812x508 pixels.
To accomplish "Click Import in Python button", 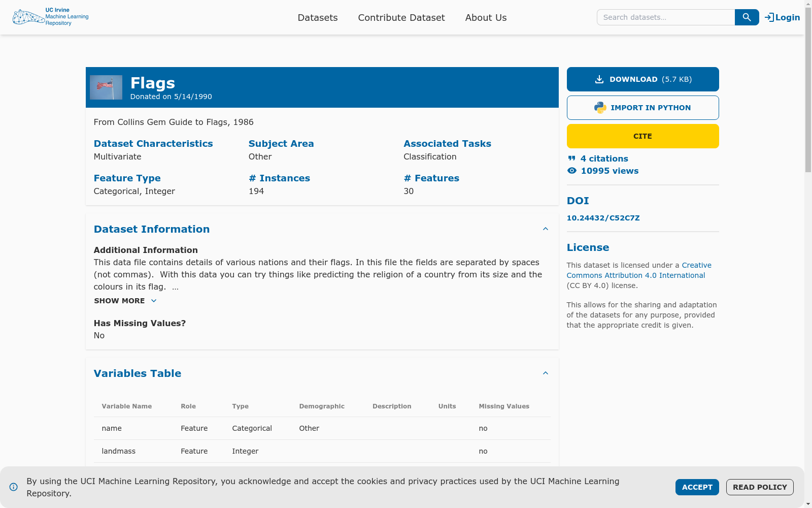I will [643, 108].
